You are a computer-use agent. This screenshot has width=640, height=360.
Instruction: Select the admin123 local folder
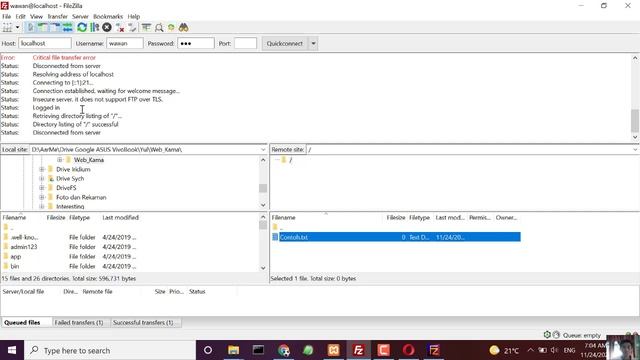[x=24, y=247]
